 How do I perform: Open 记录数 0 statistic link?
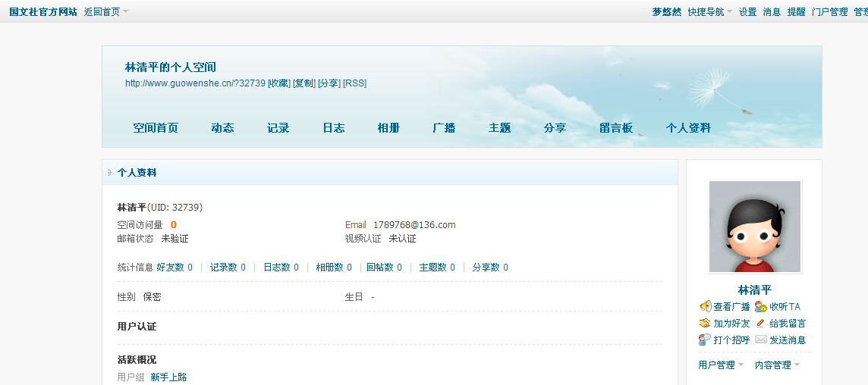point(228,268)
